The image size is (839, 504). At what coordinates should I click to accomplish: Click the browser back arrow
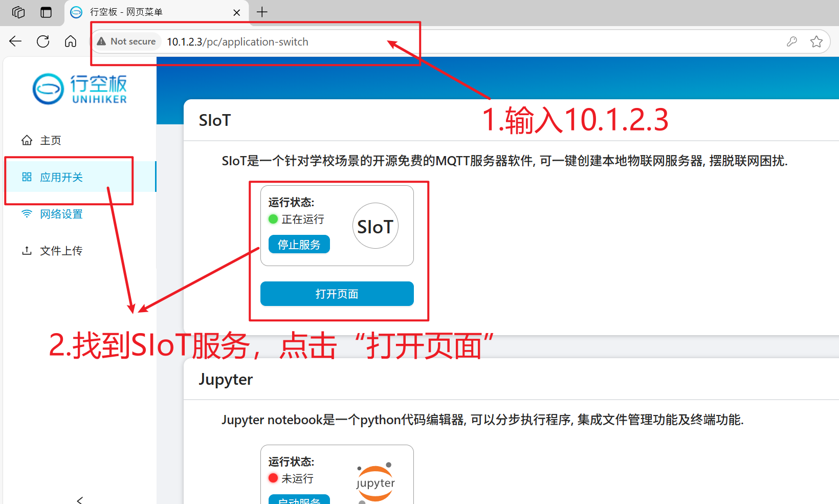[x=15, y=41]
